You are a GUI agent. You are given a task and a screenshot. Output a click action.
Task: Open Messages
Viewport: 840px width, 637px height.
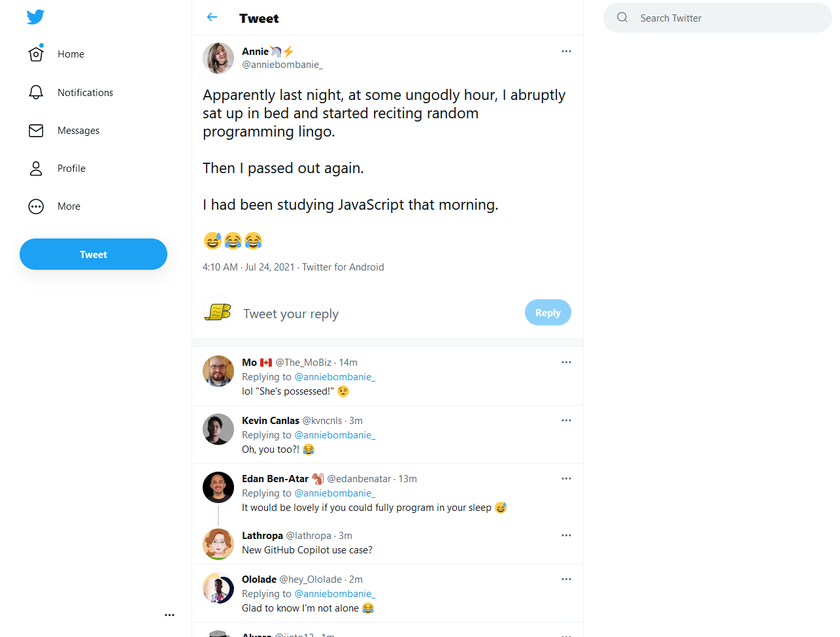(x=78, y=130)
